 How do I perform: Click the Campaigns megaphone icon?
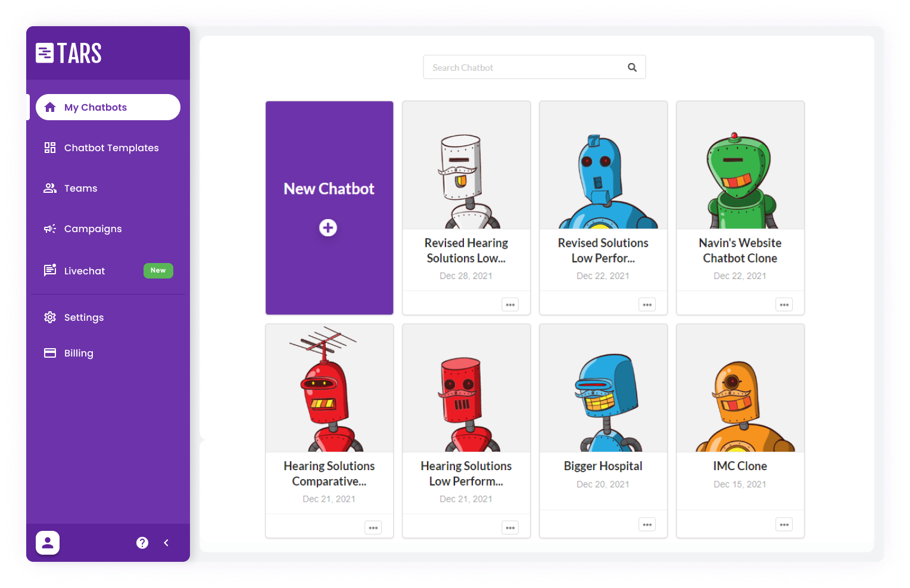[x=50, y=229]
